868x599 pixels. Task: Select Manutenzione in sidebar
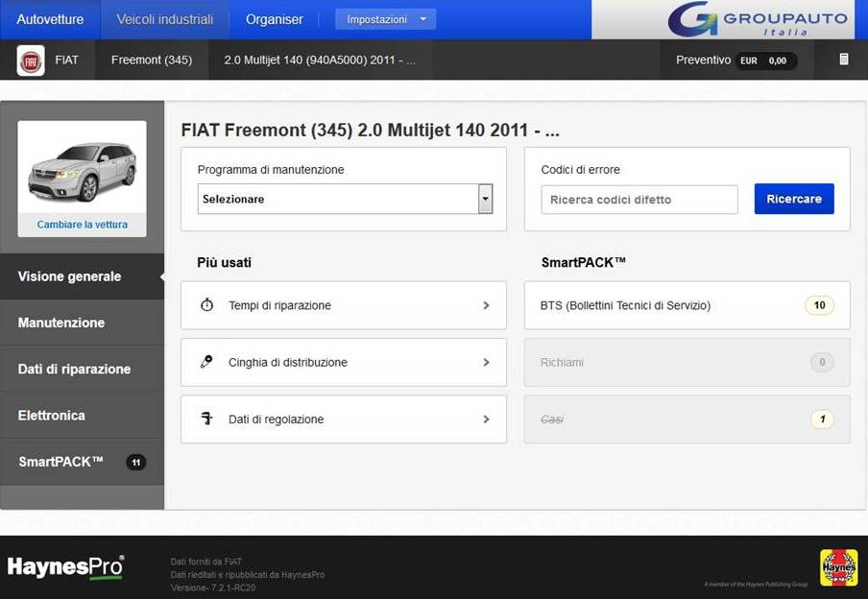tap(82, 323)
